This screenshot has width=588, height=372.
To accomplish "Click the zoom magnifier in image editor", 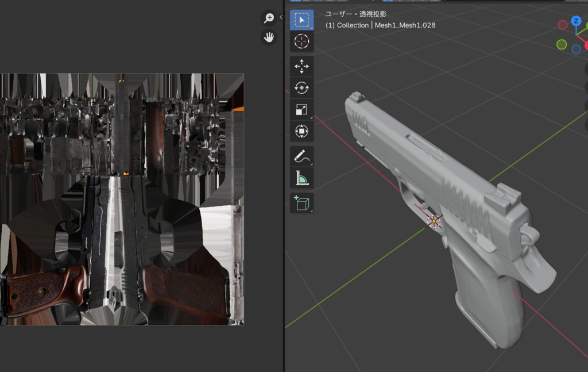I will click(269, 18).
